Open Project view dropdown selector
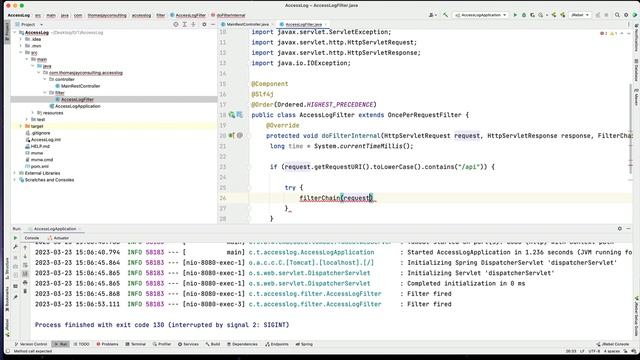The image size is (640, 360). click(31, 24)
